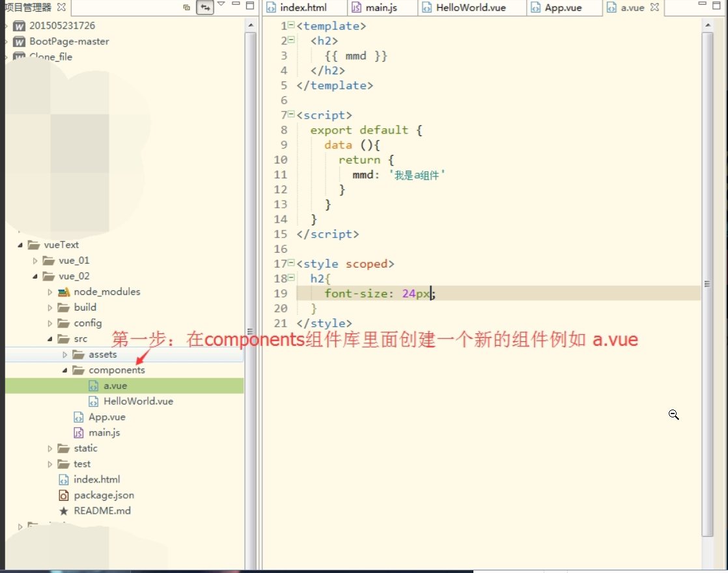Viewport: 728px width, 573px height.
Task: Expand the assets folder
Action: click(x=64, y=355)
